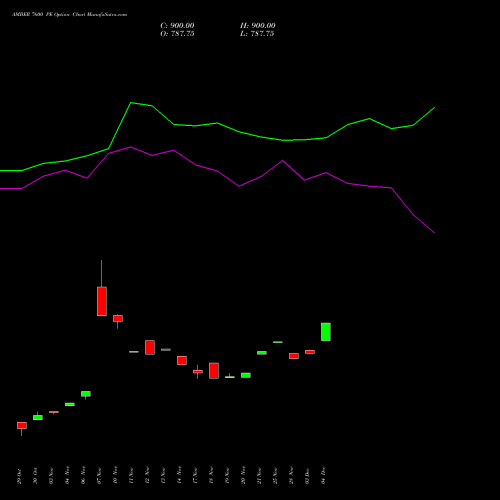The image size is (500, 500).
Task: Click the 18 Nov date label
Action: (x=211, y=475)
